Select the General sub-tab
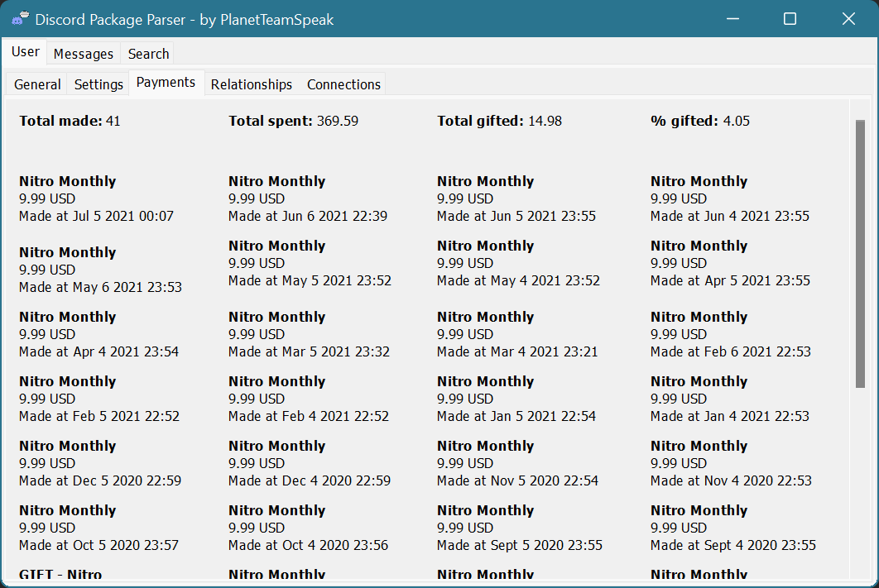This screenshot has width=879, height=588. [37, 84]
